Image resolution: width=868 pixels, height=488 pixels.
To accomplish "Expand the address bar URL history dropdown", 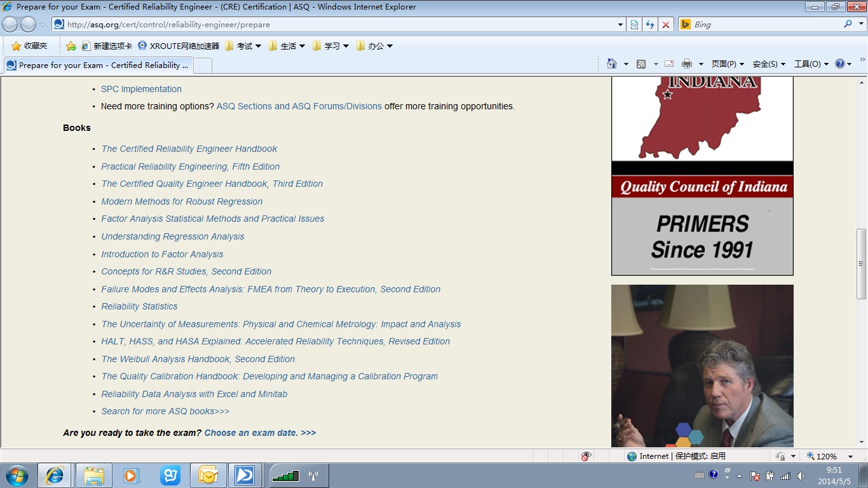I will pyautogui.click(x=621, y=25).
